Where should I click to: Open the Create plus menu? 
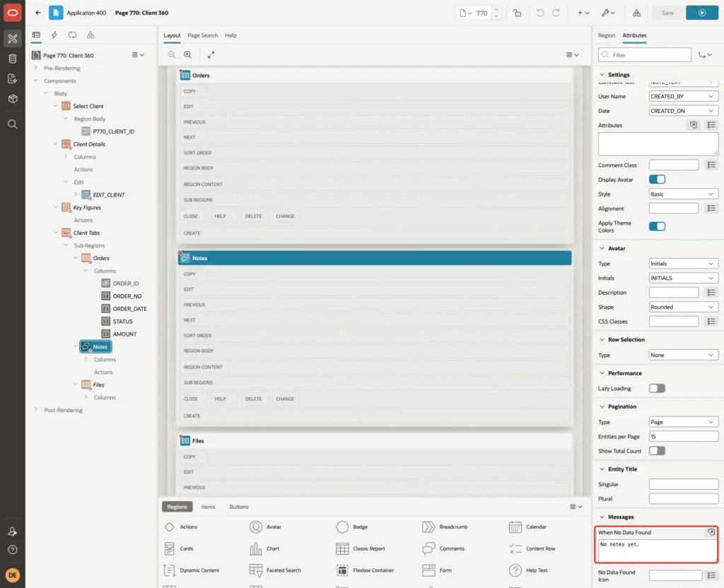tap(583, 13)
